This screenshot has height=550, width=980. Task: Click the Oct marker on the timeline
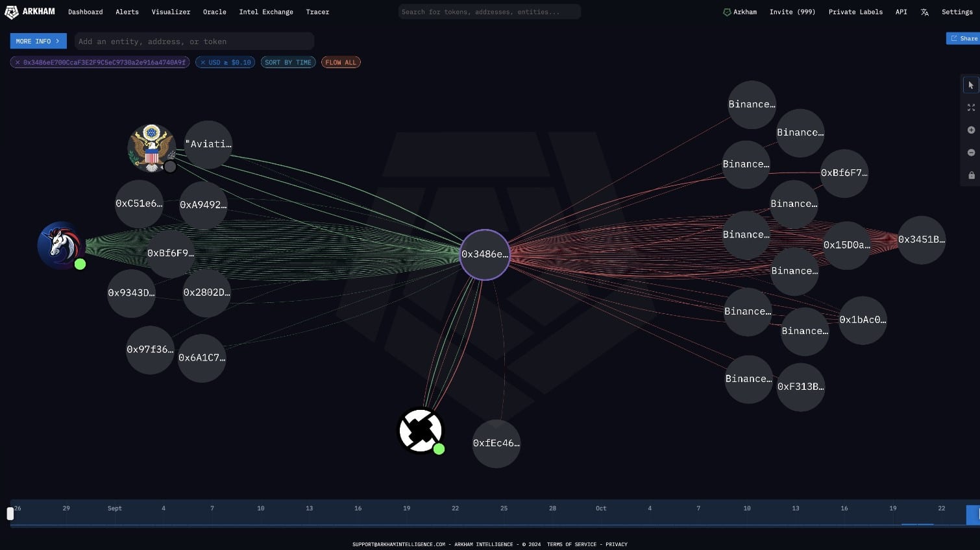point(601,508)
